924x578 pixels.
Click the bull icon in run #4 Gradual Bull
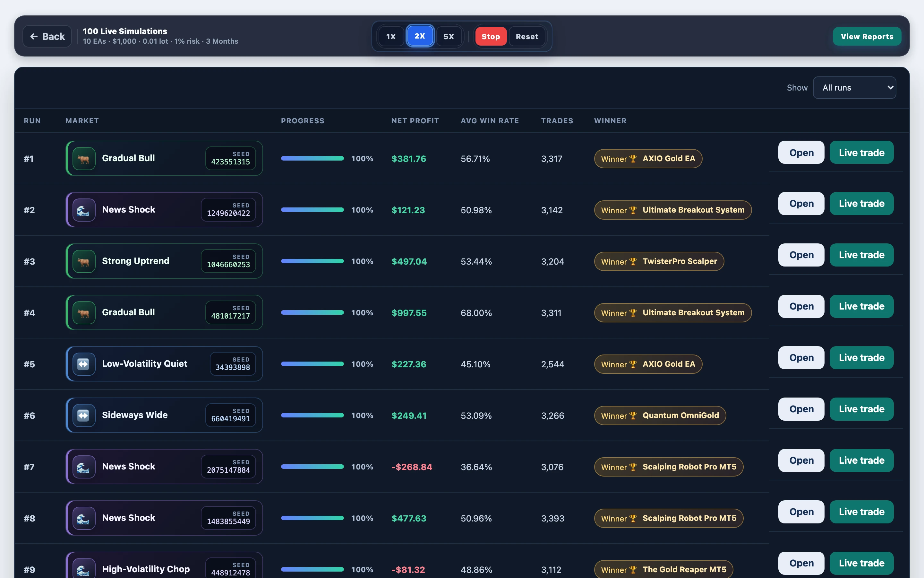(84, 313)
